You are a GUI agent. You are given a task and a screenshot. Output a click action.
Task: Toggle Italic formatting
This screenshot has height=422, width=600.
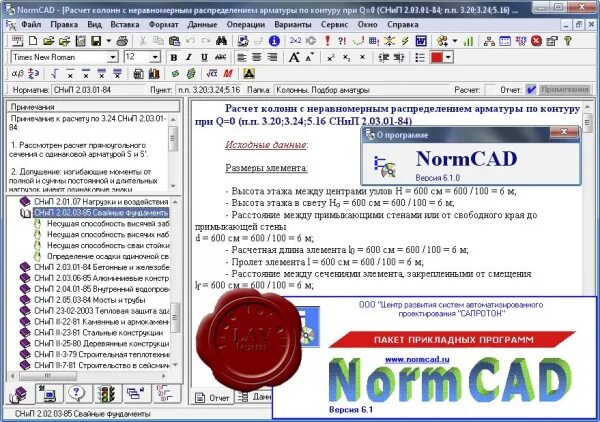(x=189, y=57)
